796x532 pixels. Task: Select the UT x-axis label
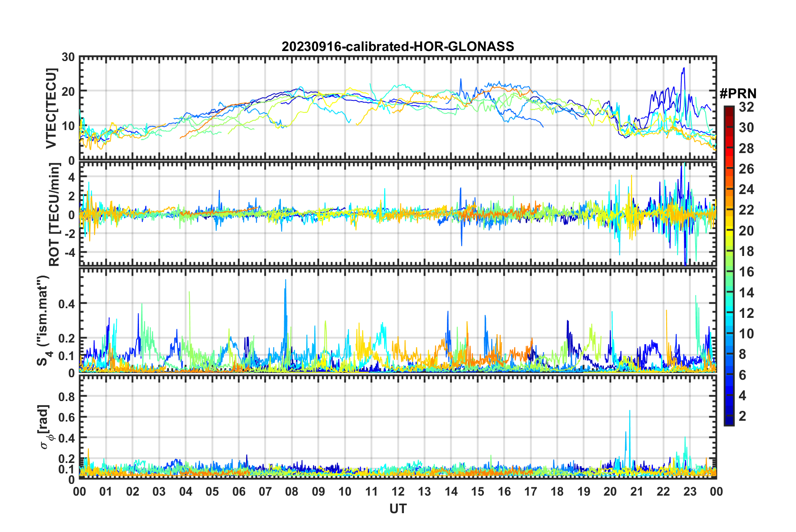click(x=398, y=509)
